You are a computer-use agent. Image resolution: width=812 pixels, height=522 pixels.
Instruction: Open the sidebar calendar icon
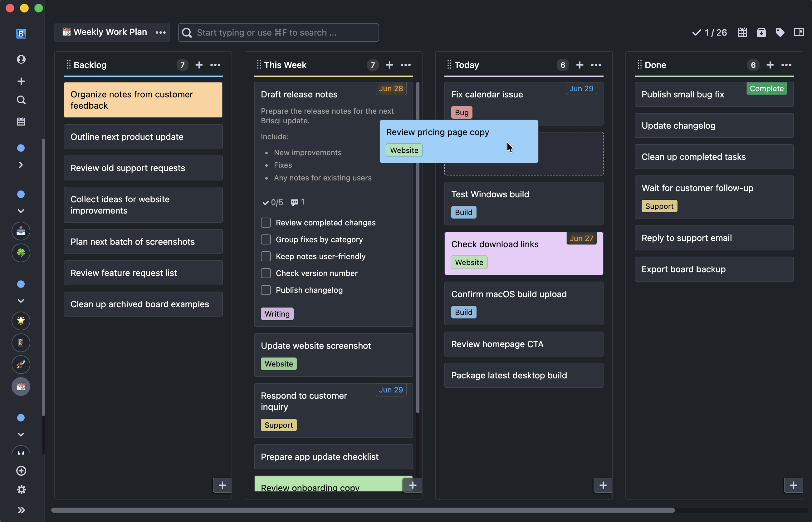21,122
